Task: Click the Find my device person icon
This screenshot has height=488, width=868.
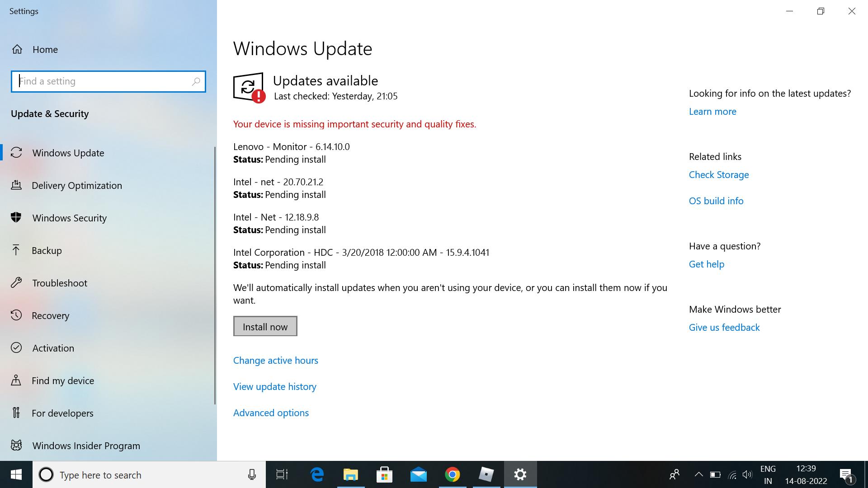Action: click(16, 380)
